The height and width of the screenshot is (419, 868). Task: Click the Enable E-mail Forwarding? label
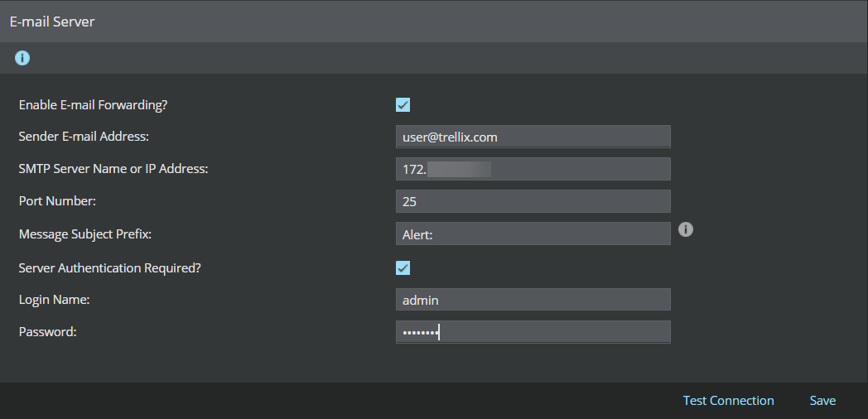pyautogui.click(x=93, y=104)
